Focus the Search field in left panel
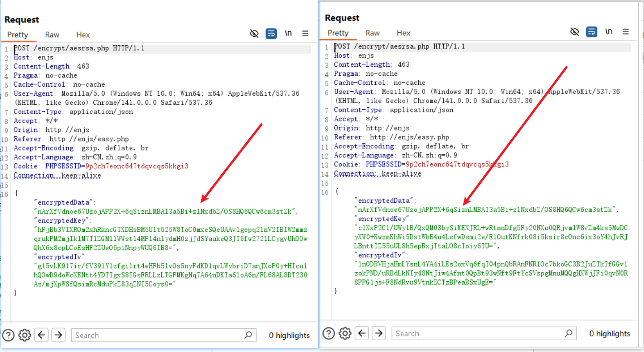The image size is (644, 352). [164, 335]
